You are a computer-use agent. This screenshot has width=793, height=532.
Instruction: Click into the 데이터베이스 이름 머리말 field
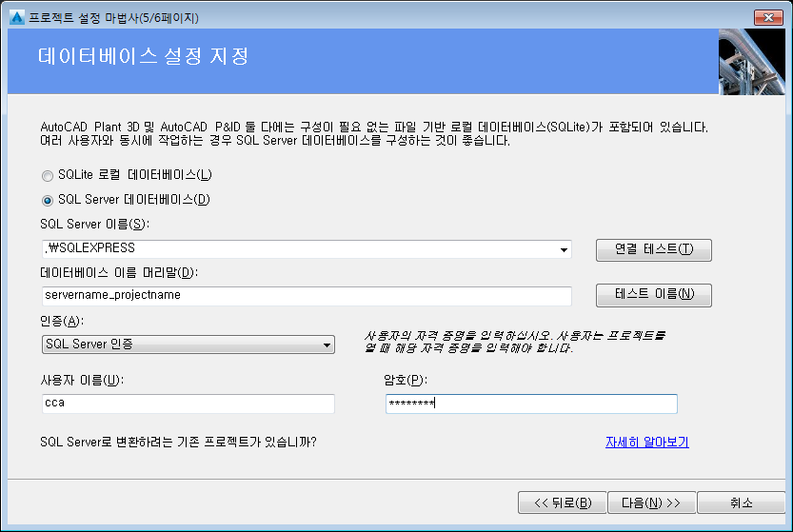[x=307, y=296]
